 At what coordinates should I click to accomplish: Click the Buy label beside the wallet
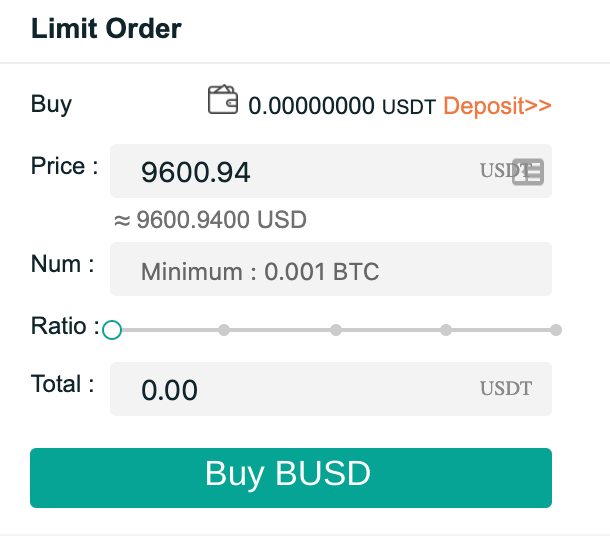(51, 105)
